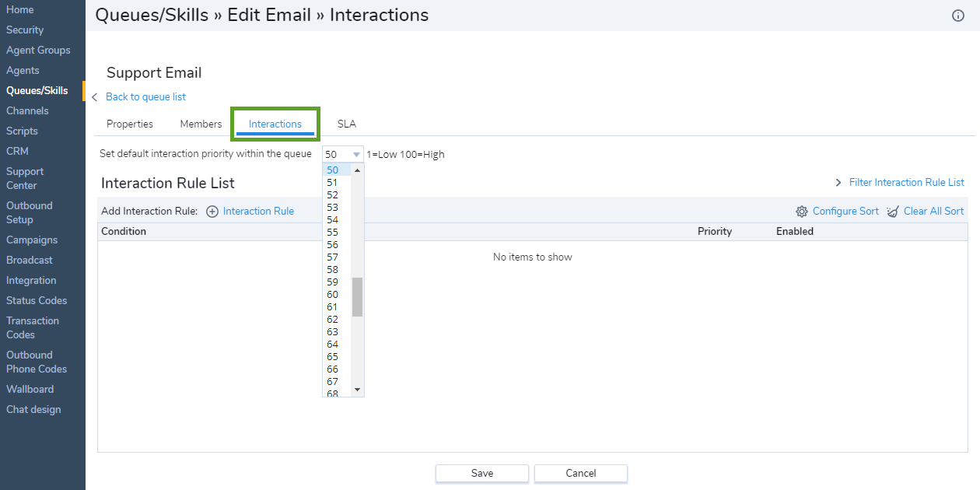Open CRM in the sidebar
Viewport: 980px width, 490px height.
pos(17,151)
